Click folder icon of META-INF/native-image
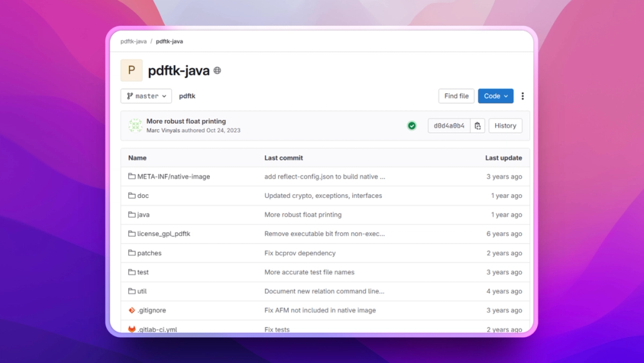Viewport: 644px width, 363px height. (131, 177)
